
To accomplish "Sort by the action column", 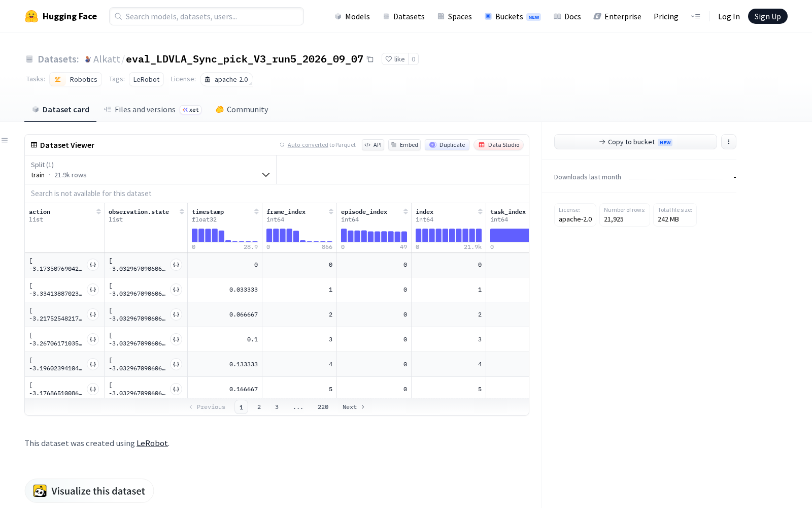I will click(x=98, y=212).
